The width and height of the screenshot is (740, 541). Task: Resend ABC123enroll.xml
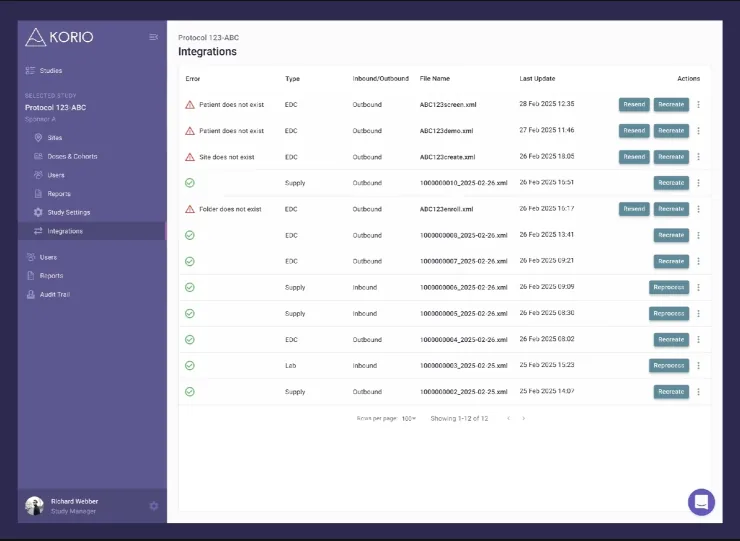634,209
